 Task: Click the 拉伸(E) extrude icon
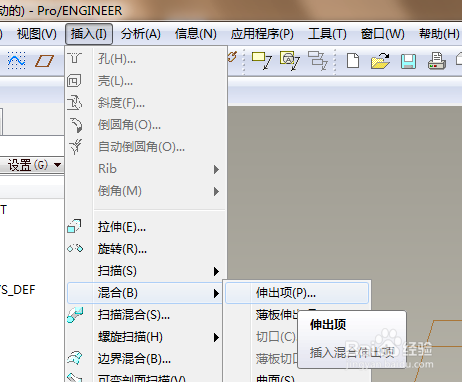click(x=74, y=226)
